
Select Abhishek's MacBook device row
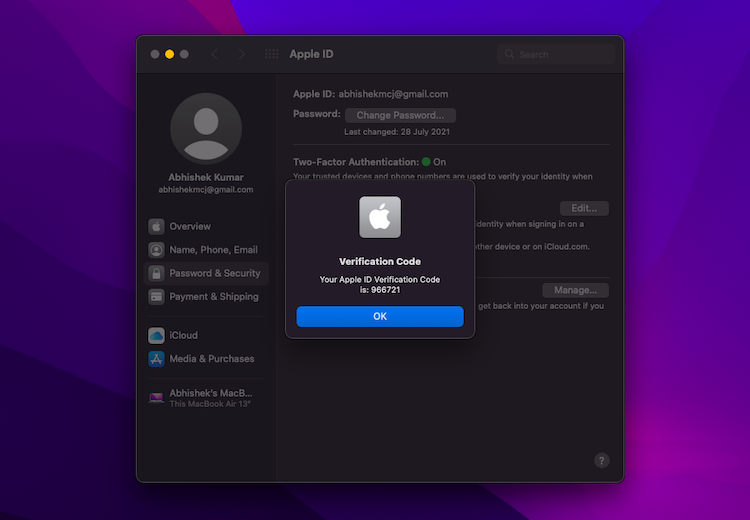click(x=206, y=398)
